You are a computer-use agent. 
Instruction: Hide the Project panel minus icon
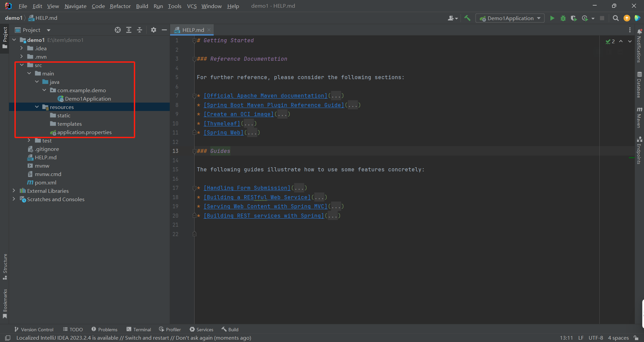coord(164,30)
